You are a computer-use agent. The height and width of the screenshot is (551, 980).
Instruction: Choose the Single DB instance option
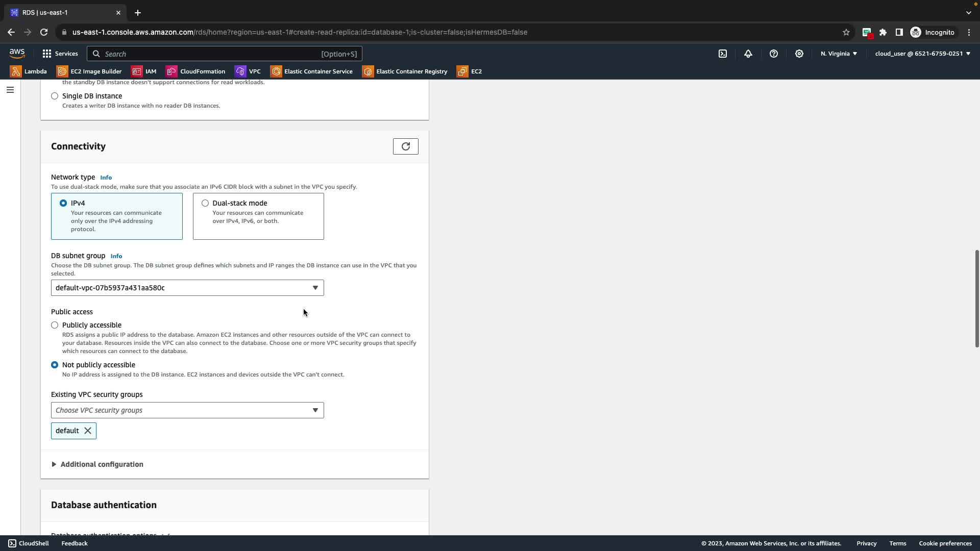tap(55, 96)
